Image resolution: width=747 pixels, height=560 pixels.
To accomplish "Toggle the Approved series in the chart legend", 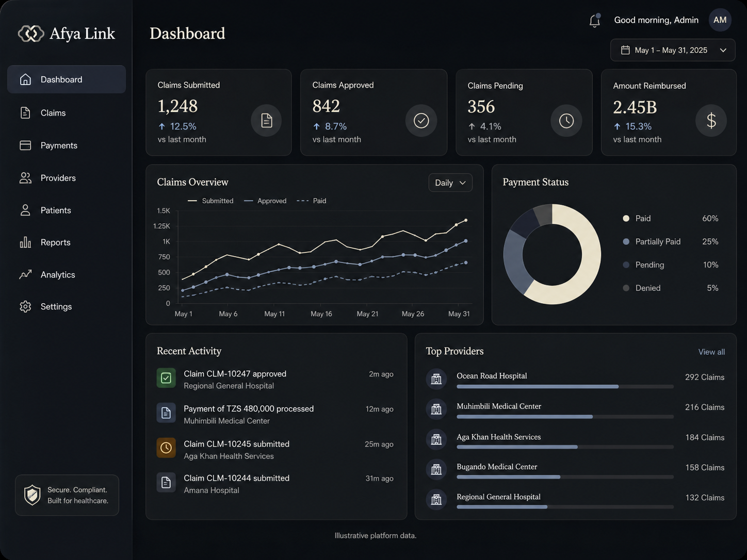I will pos(265,201).
